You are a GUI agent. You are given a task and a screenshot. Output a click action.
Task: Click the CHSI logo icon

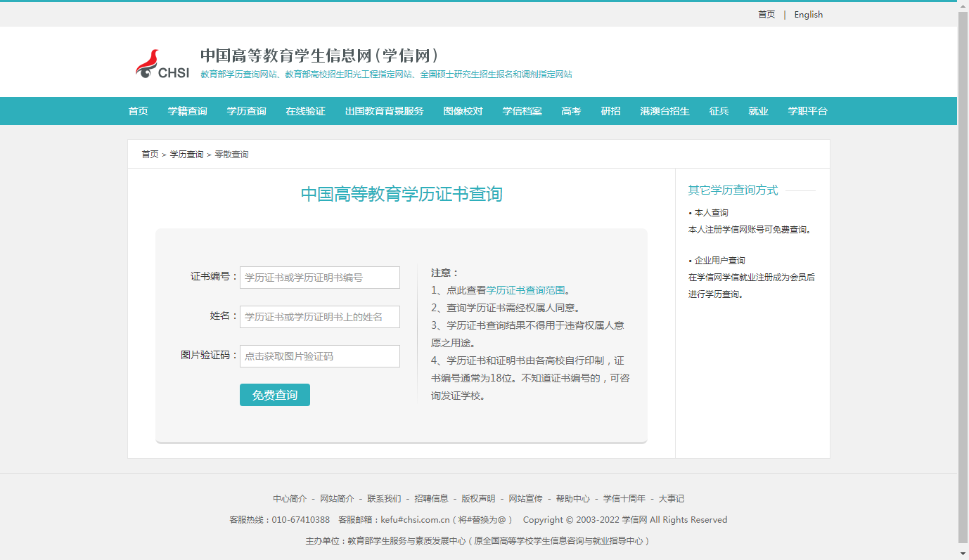162,64
